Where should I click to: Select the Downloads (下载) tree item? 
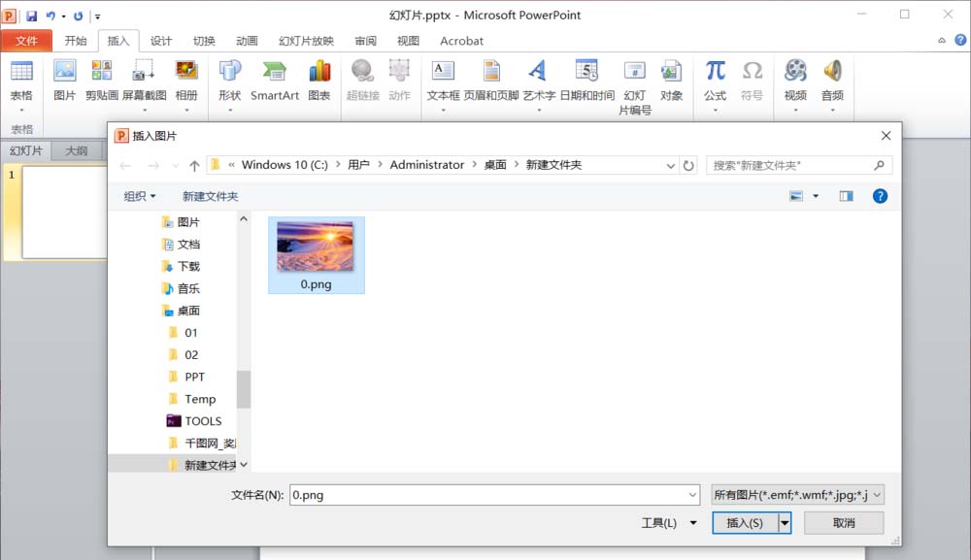[x=181, y=266]
